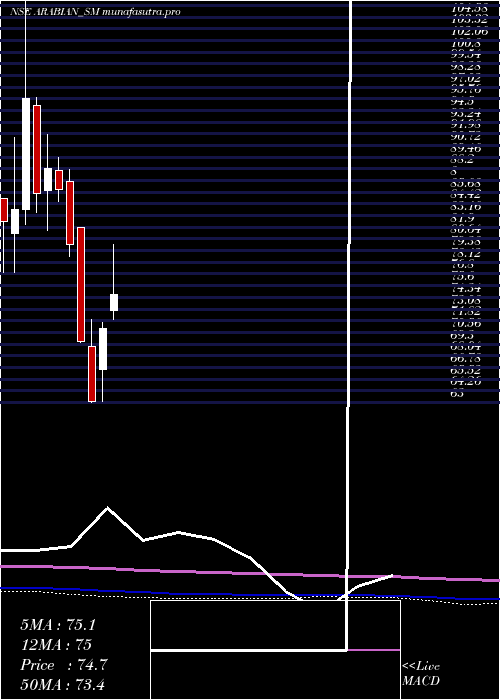Click the longest red candle falling to 69.3
The image size is (500, 700).
point(81,284)
